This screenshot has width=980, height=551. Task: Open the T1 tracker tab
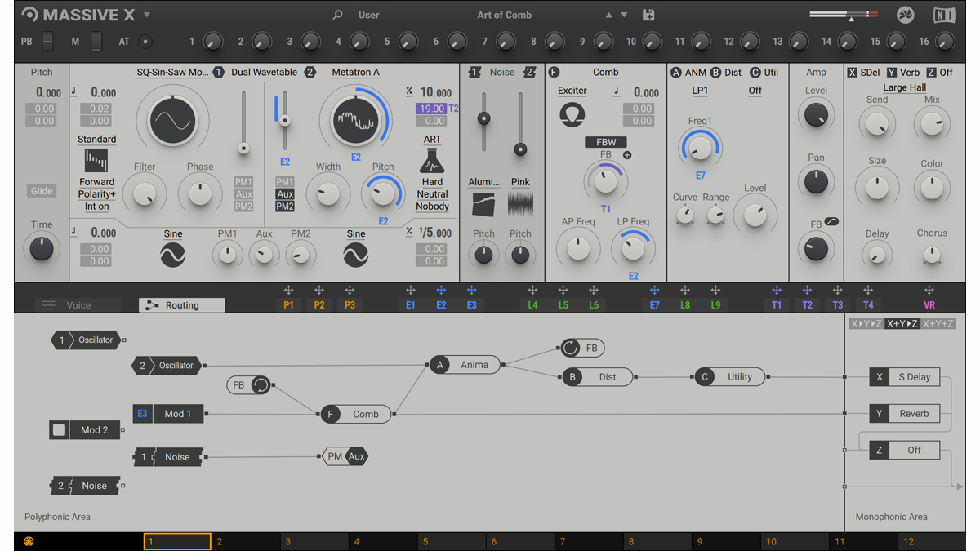coord(777,305)
